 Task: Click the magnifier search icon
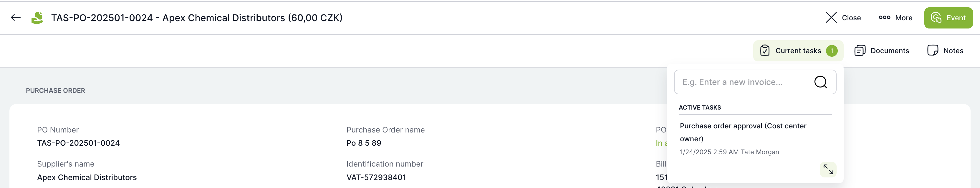[x=820, y=82]
